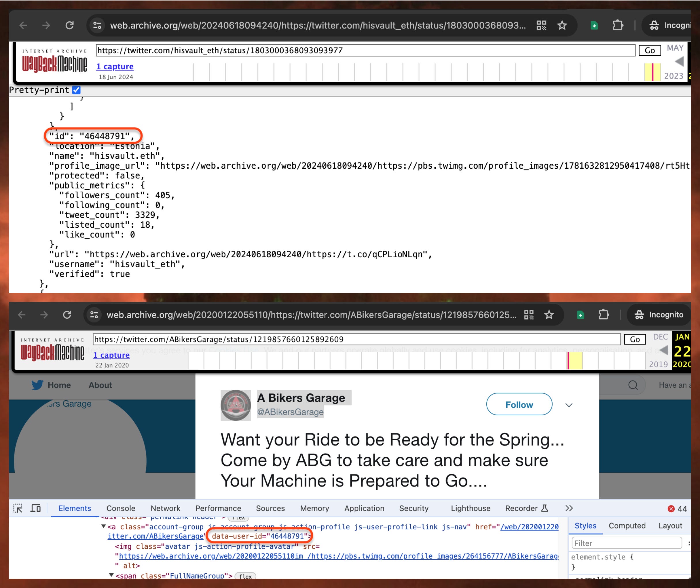Open DevTools Security tab

pos(414,508)
